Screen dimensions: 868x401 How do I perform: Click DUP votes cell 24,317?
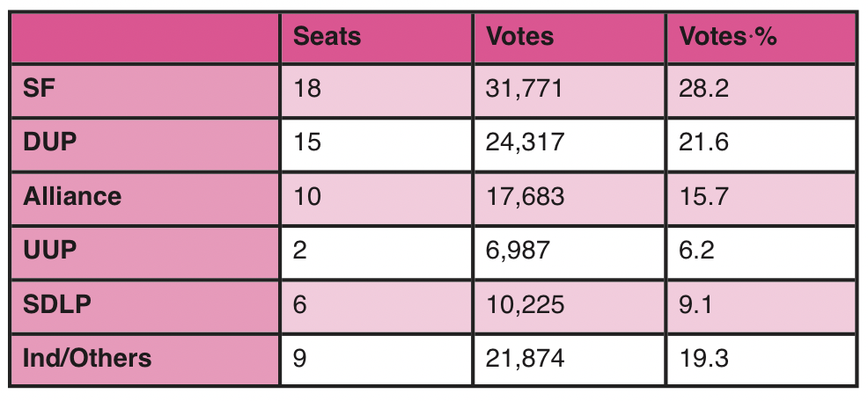(x=524, y=142)
